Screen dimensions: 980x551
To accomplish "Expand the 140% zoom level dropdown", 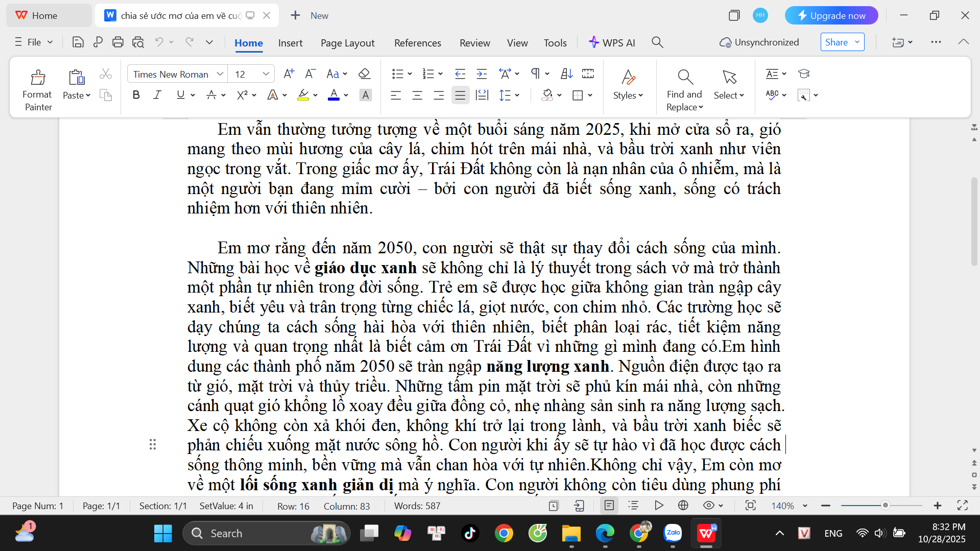I will 805,506.
